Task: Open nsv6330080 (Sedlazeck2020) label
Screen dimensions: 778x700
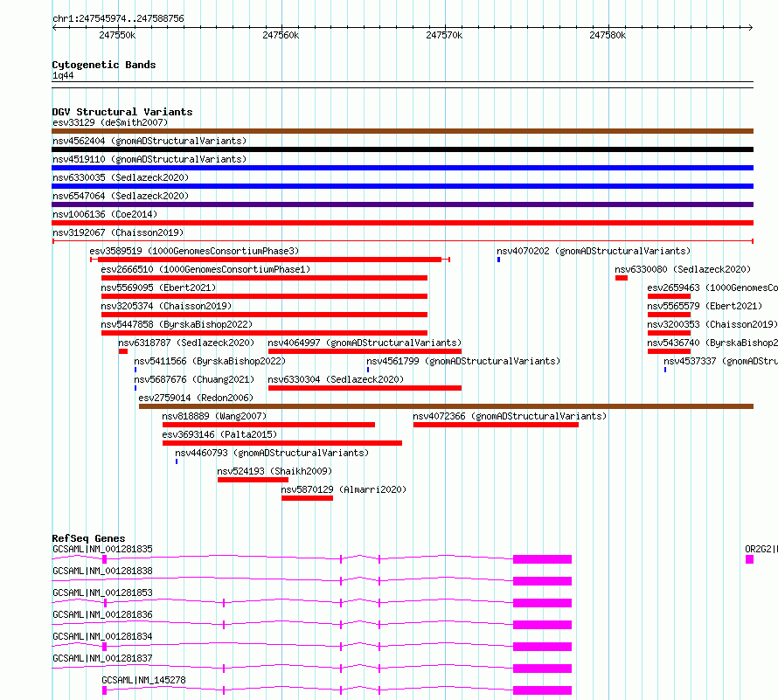Action: tap(683, 269)
